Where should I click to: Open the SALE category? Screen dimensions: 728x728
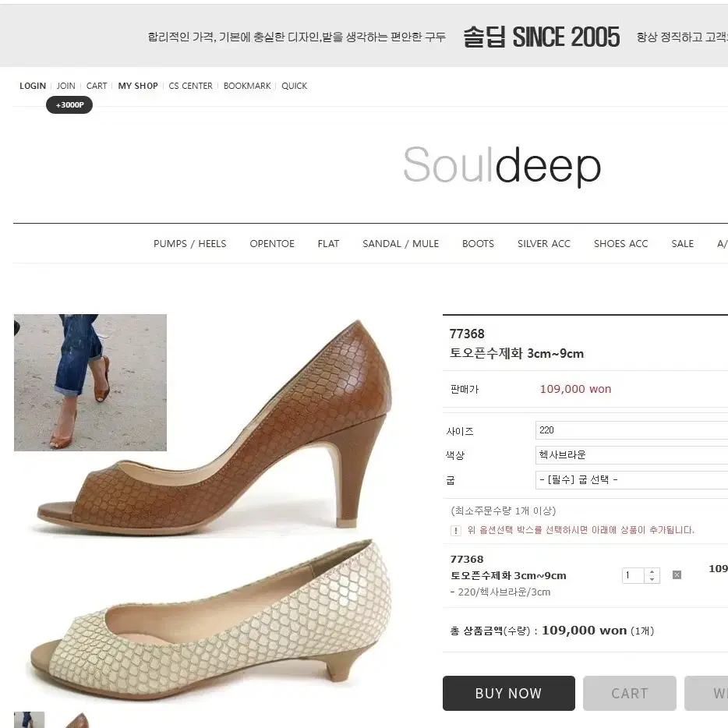point(683,244)
